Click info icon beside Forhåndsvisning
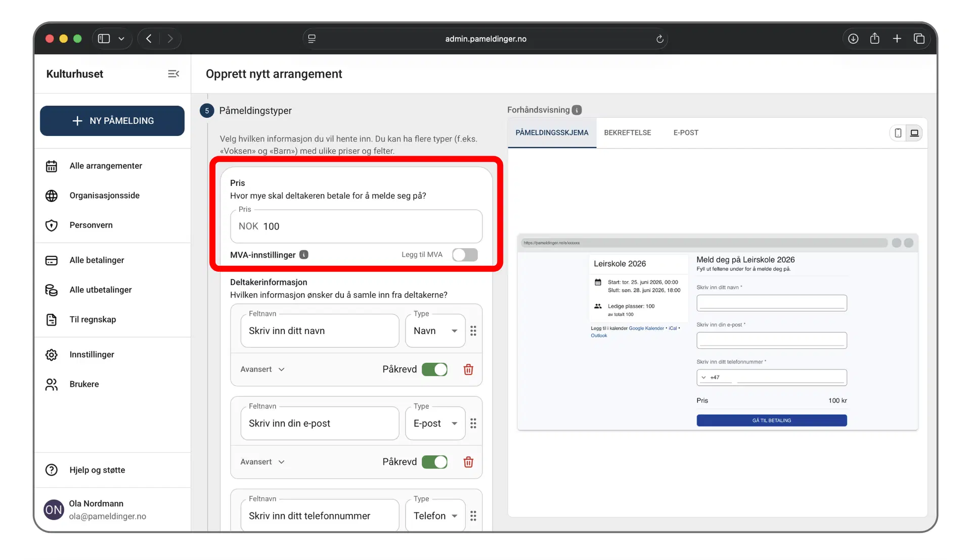The width and height of the screenshot is (971, 560). coord(577,110)
